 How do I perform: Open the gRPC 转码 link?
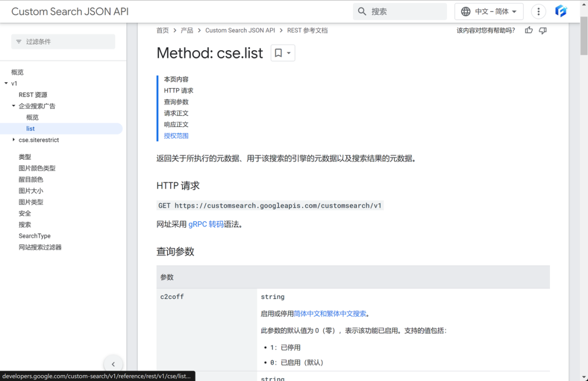[x=206, y=224]
